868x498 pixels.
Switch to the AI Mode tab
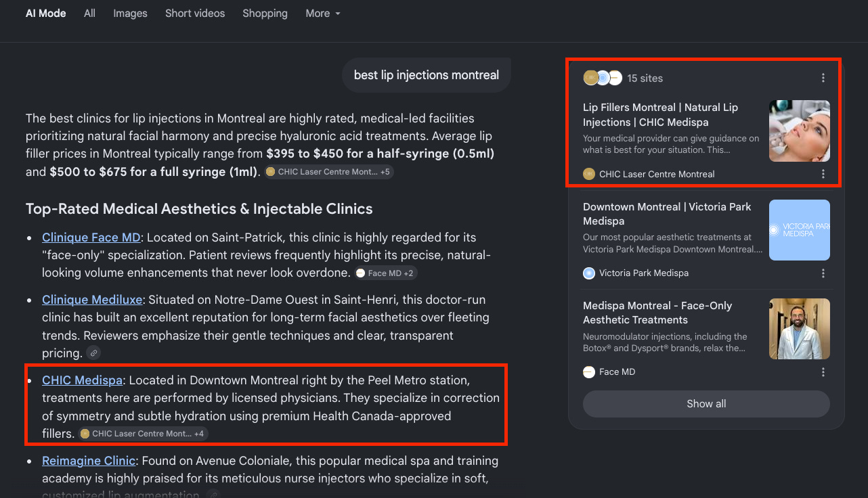coord(46,14)
